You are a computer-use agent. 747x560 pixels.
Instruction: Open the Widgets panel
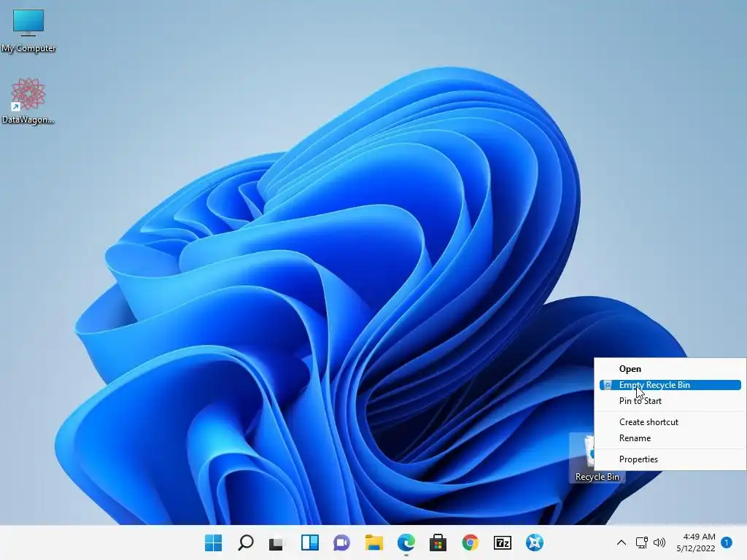coord(309,542)
